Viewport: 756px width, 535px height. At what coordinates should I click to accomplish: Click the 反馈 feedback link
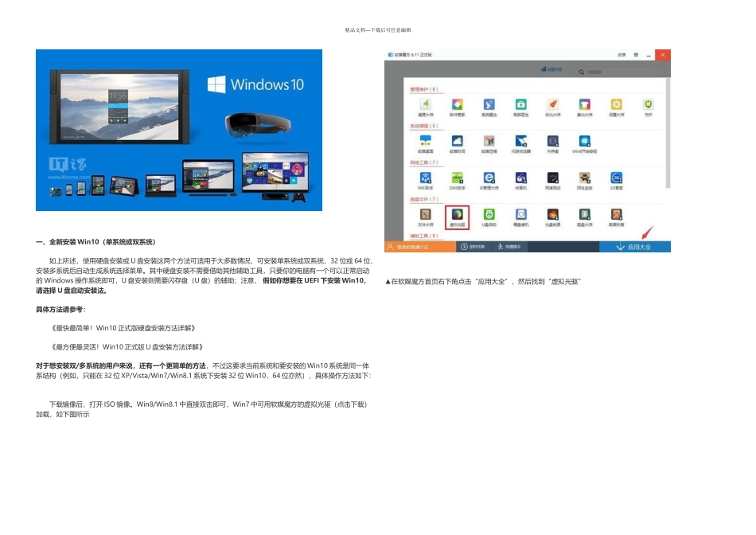click(622, 54)
